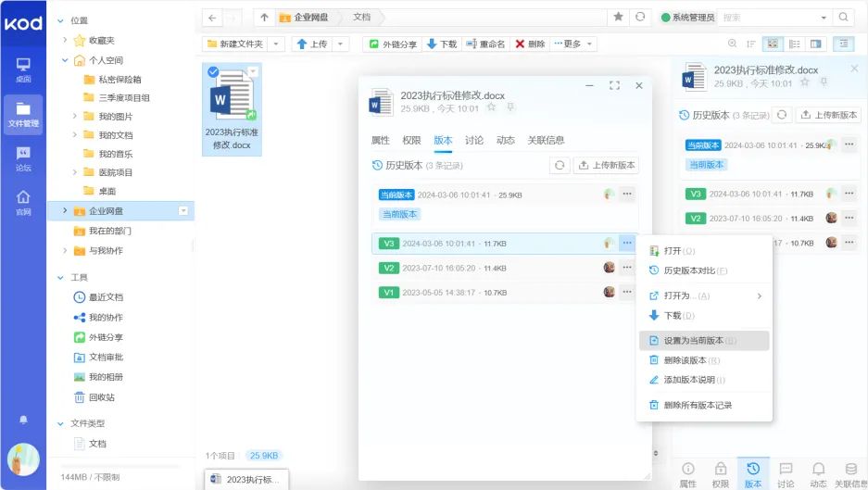868x490 pixels.
Task: Open 文档审批 in the tools list
Action: [98, 358]
